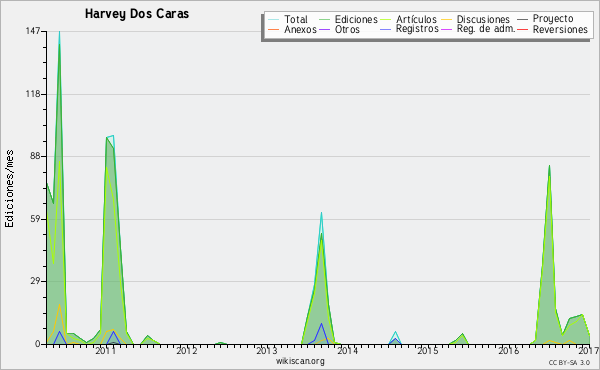This screenshot has height=370, width=600.
Task: Click the cyan Total color line in legend
Action: (x=274, y=19)
